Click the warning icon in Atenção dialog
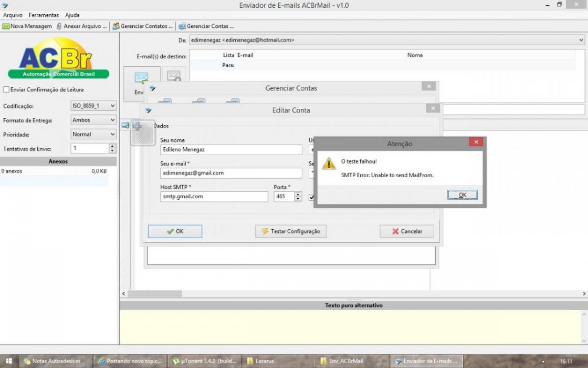Image resolution: width=588 pixels, height=368 pixels. tap(329, 163)
